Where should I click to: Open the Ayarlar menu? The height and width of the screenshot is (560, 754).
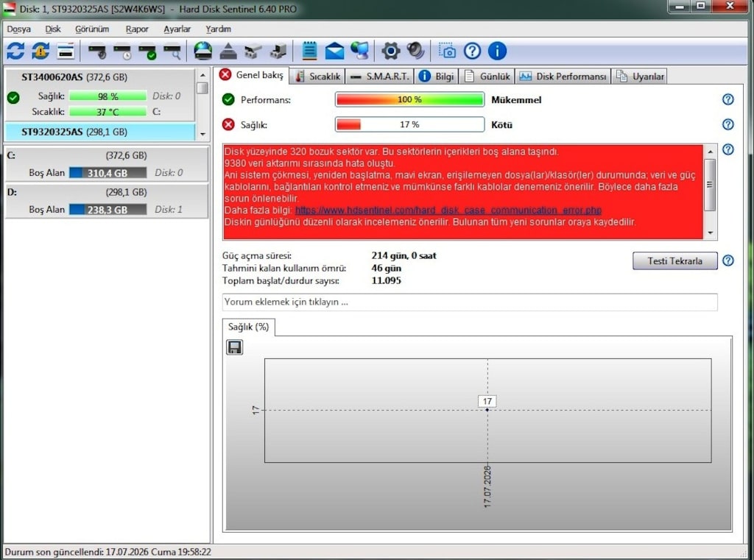point(177,29)
